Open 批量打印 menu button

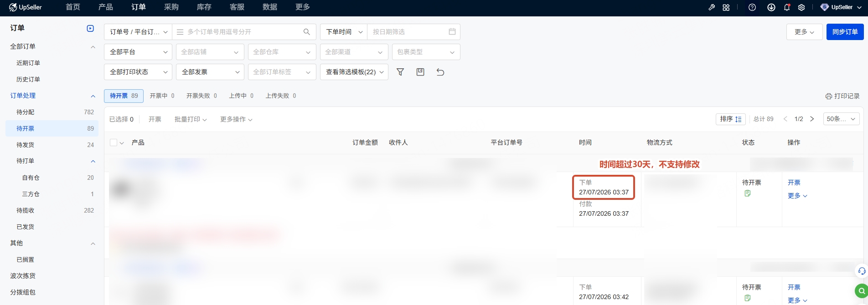tap(191, 119)
